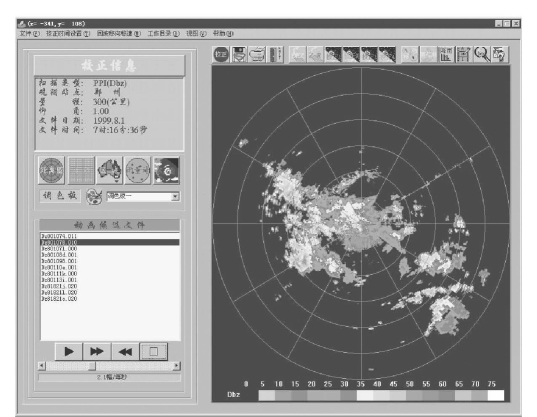Click the fast-forward playback button
Screen dimensions: 537x417
pyautogui.click(x=97, y=351)
